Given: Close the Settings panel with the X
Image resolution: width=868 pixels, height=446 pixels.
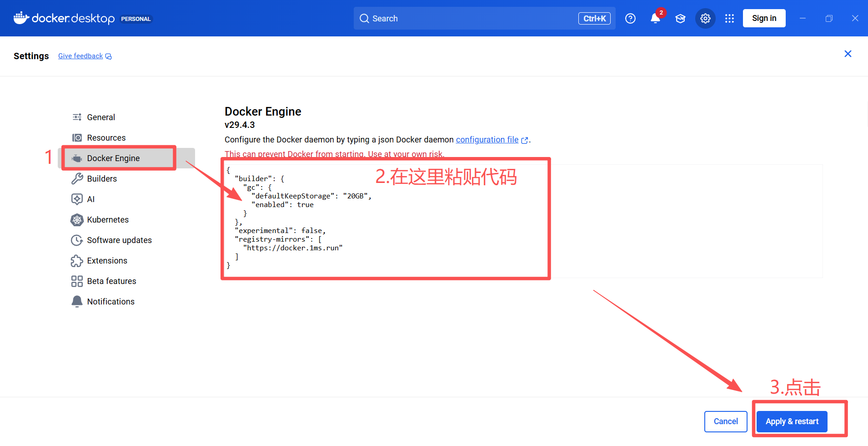Looking at the screenshot, I should pos(848,54).
